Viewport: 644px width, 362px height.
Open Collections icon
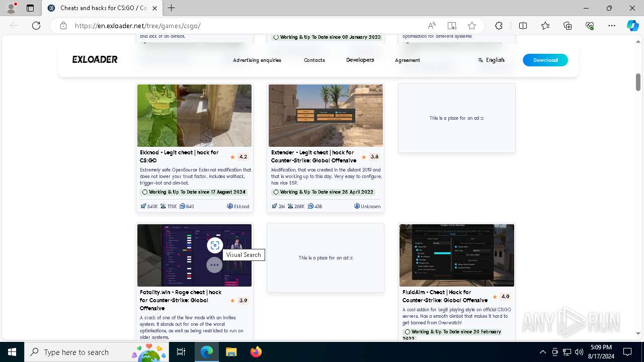click(x=568, y=26)
